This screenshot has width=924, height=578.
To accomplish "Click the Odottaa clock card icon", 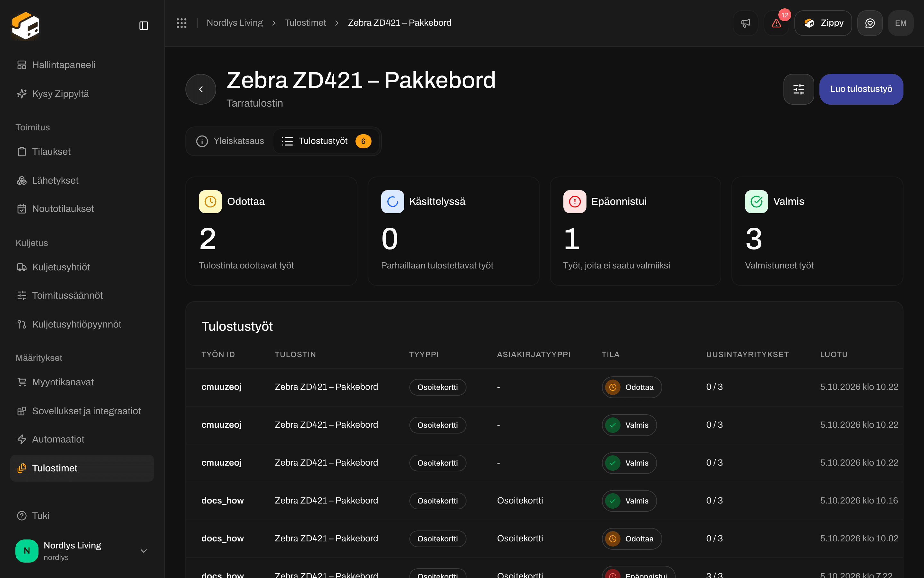I will (x=210, y=201).
